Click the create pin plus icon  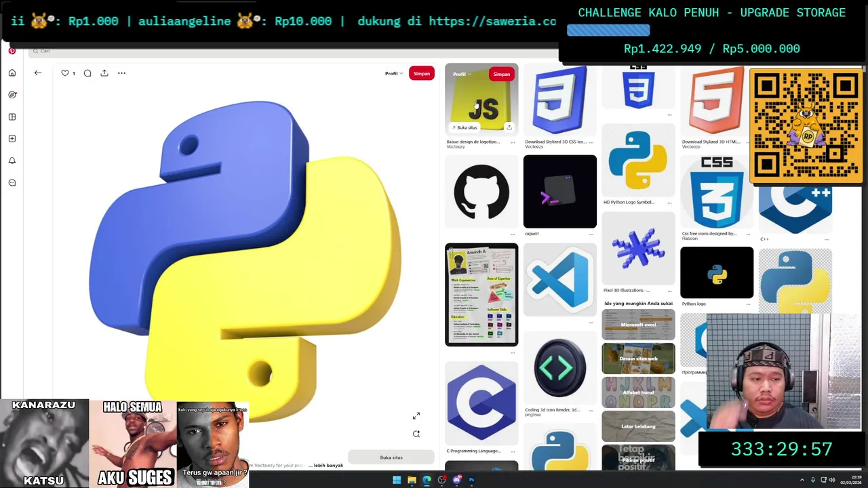tap(12, 138)
